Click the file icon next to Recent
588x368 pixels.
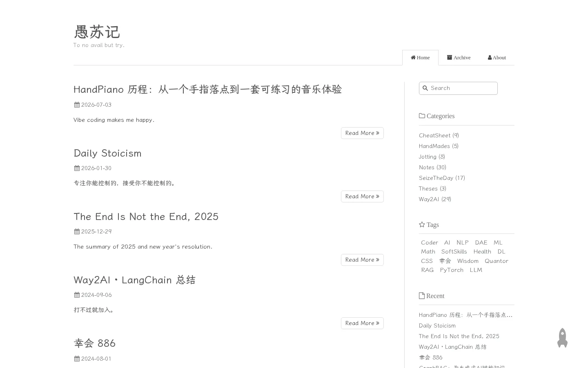tap(422, 296)
